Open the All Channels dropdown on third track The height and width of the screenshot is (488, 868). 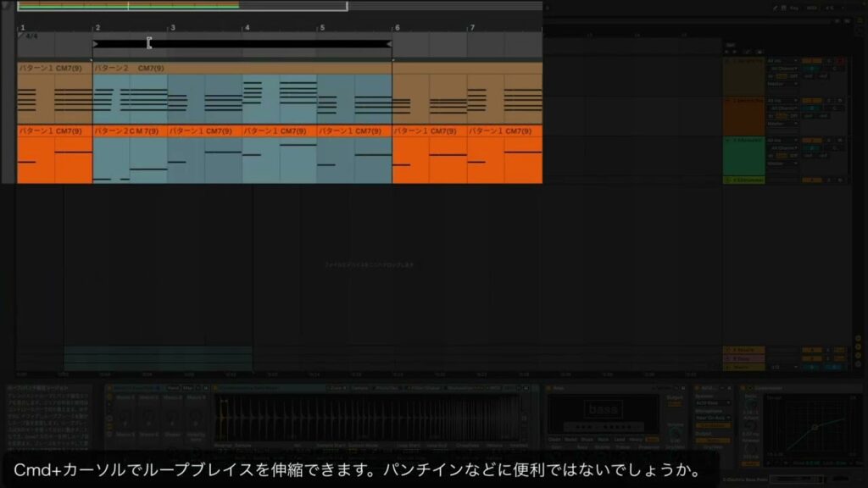(782, 147)
